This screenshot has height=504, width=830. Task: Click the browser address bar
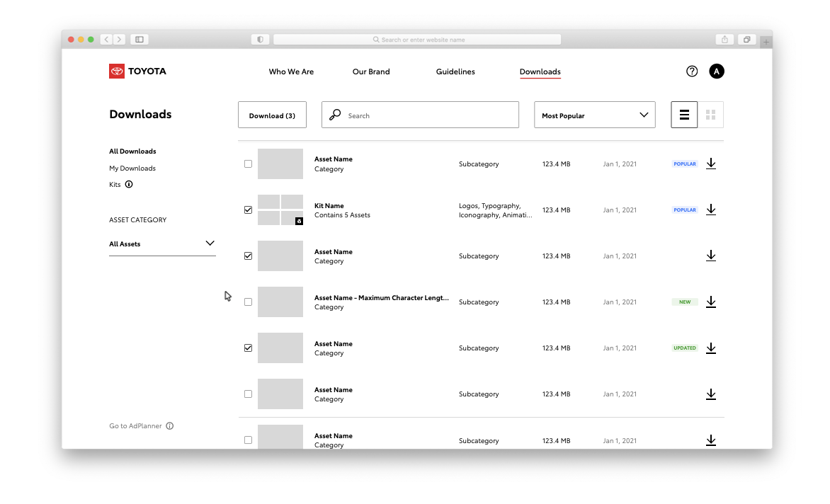click(417, 39)
